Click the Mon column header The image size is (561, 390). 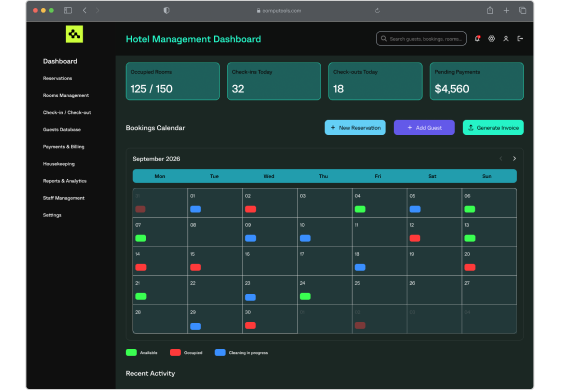(x=160, y=176)
